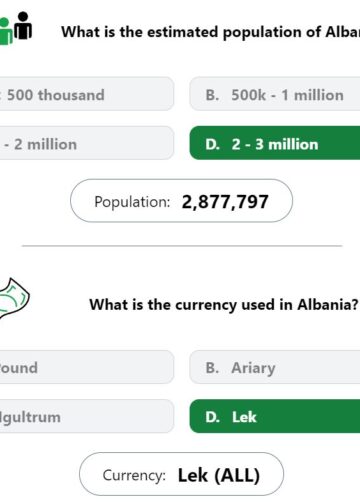Click the Population 2,877,797 result box

[x=182, y=201]
